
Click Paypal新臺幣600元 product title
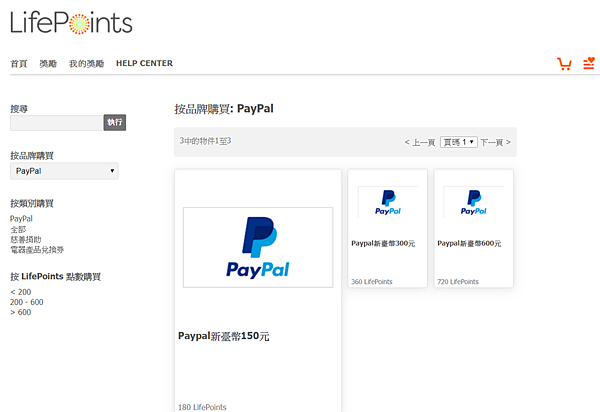click(469, 243)
